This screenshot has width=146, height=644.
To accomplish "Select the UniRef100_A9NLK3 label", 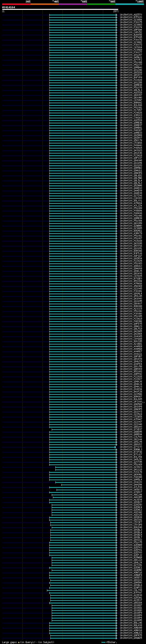I will (x=131, y=633).
